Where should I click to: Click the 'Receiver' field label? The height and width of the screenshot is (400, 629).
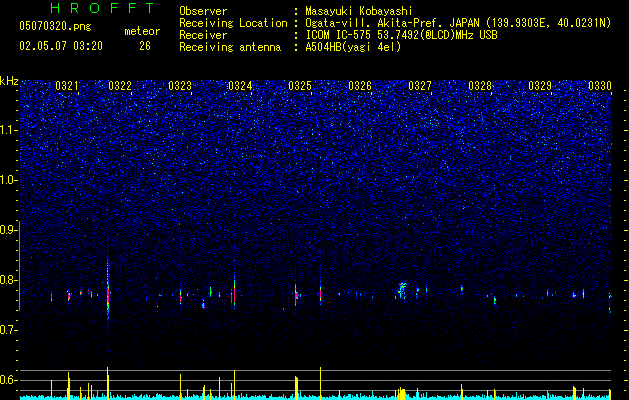tap(203, 35)
